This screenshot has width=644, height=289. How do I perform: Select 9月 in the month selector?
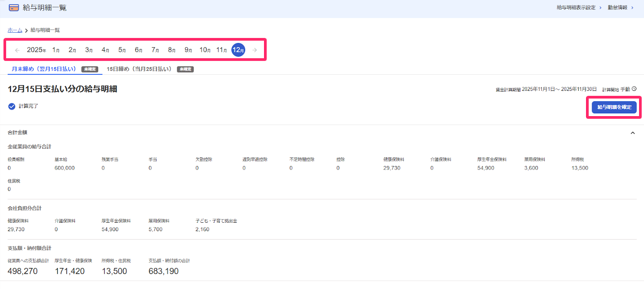(x=188, y=50)
